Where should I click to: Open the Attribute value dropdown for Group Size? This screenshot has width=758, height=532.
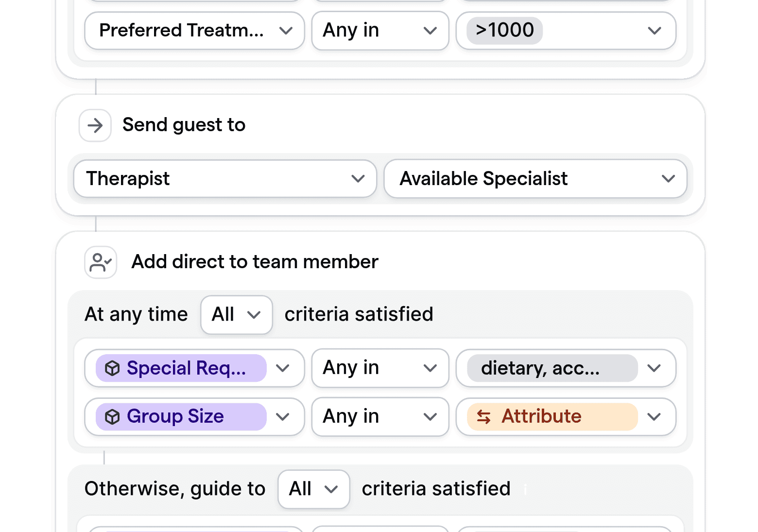[x=654, y=416]
